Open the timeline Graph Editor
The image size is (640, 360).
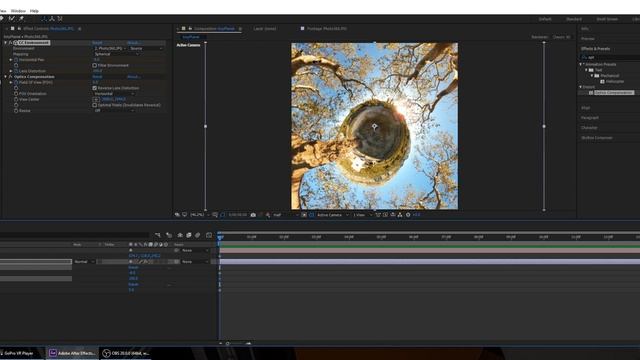(x=209, y=235)
